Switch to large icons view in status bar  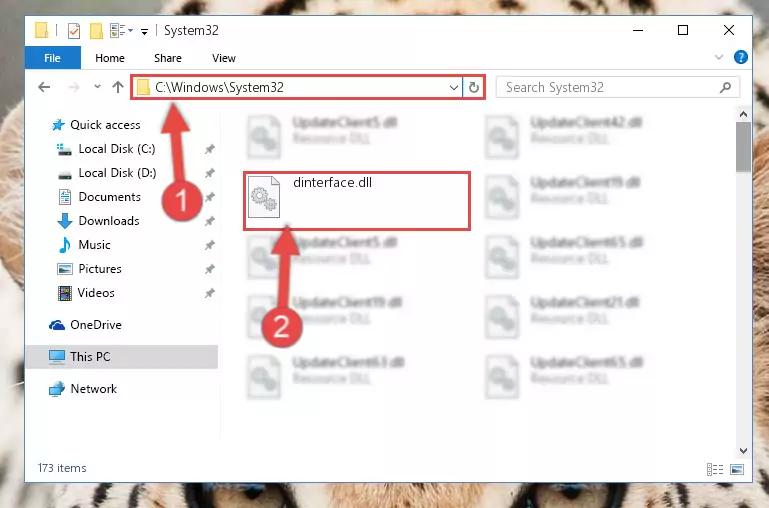(x=737, y=469)
